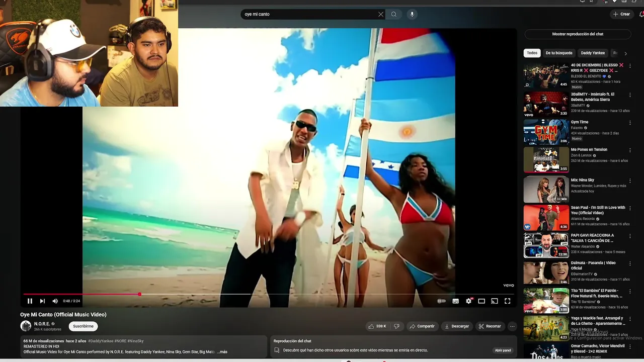Click the #DaddyYankee hashtag

[100, 341]
